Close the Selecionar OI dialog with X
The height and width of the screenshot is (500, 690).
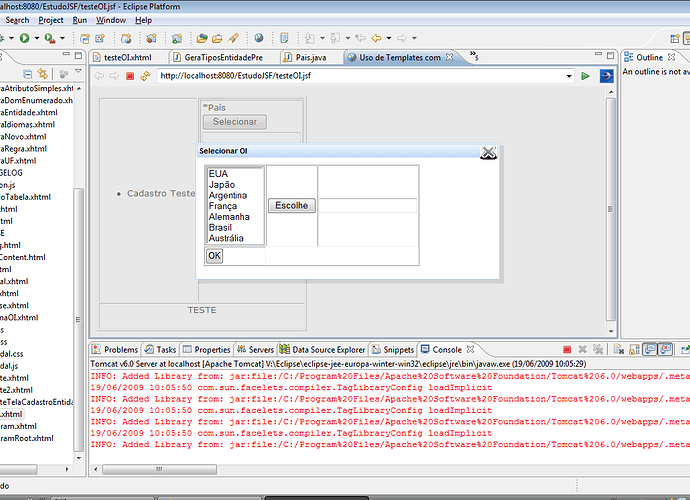pyautogui.click(x=488, y=153)
